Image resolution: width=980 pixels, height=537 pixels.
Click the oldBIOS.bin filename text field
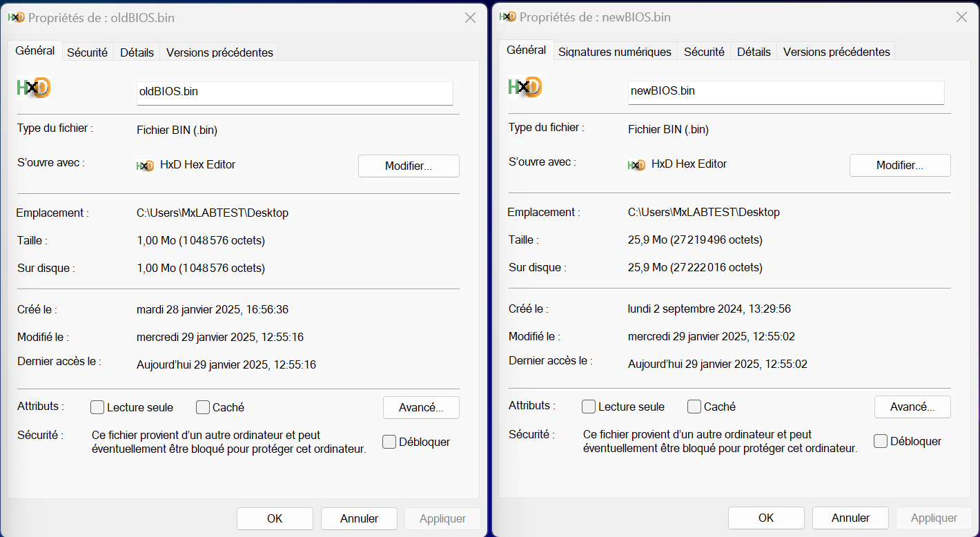(295, 92)
